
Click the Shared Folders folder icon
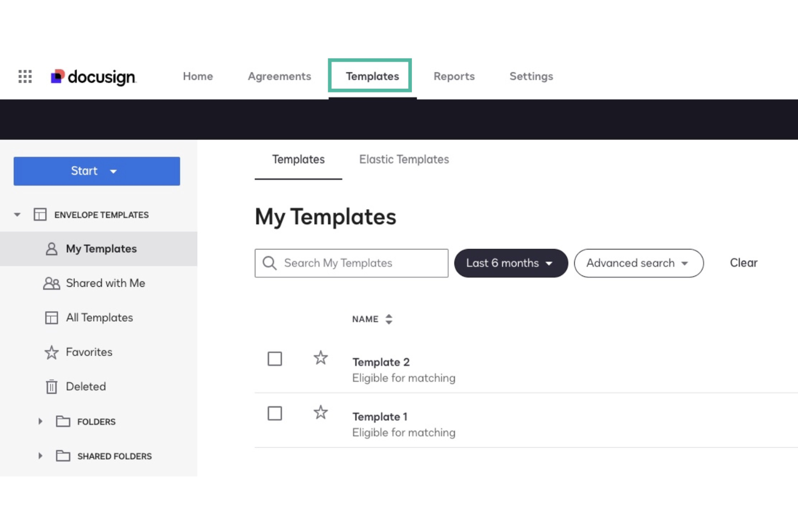tap(63, 456)
